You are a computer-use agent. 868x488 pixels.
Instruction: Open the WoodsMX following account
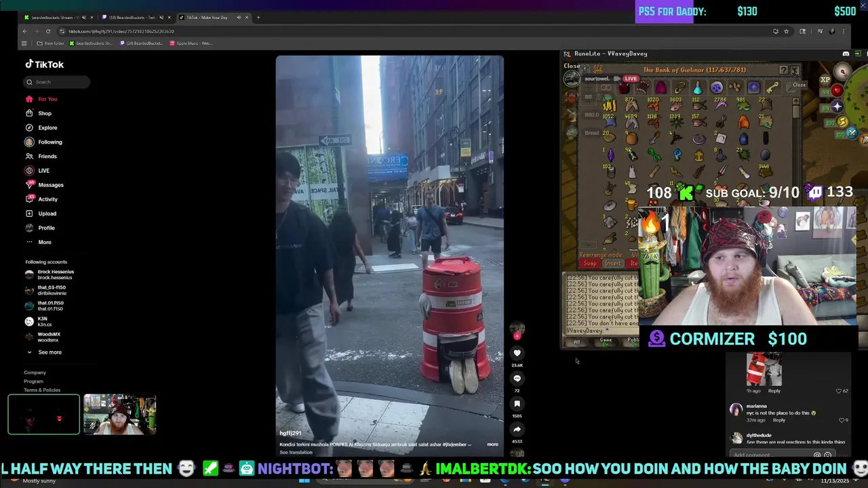tap(43, 337)
